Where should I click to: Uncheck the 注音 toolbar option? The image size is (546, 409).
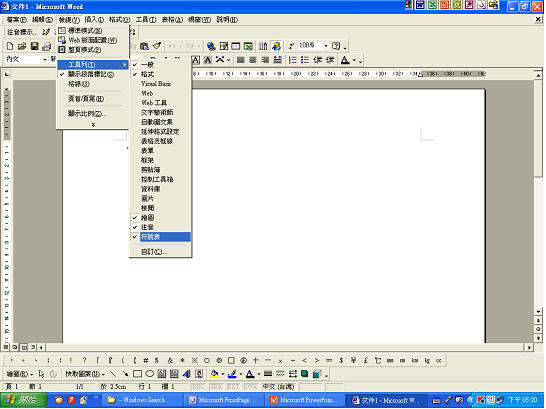160,227
